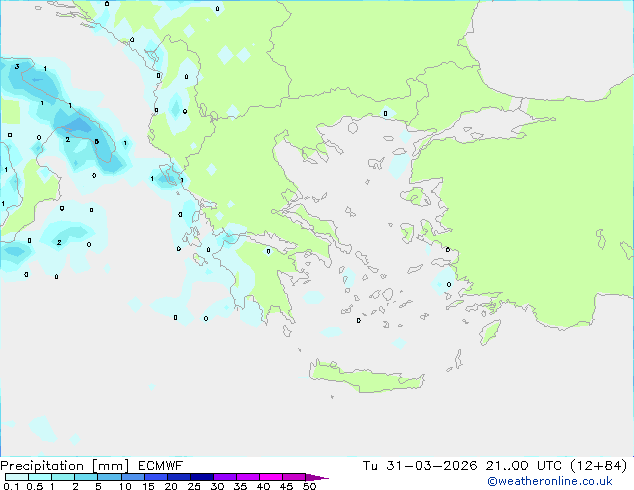Click the legend label "15"
This screenshot has width=634, height=490.
148,486
